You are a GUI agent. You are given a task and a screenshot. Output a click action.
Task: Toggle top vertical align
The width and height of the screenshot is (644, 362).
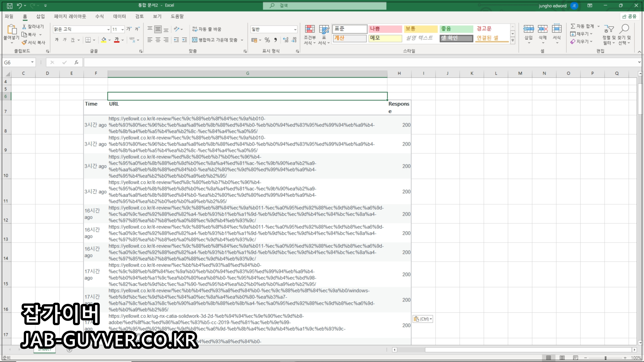click(150, 29)
